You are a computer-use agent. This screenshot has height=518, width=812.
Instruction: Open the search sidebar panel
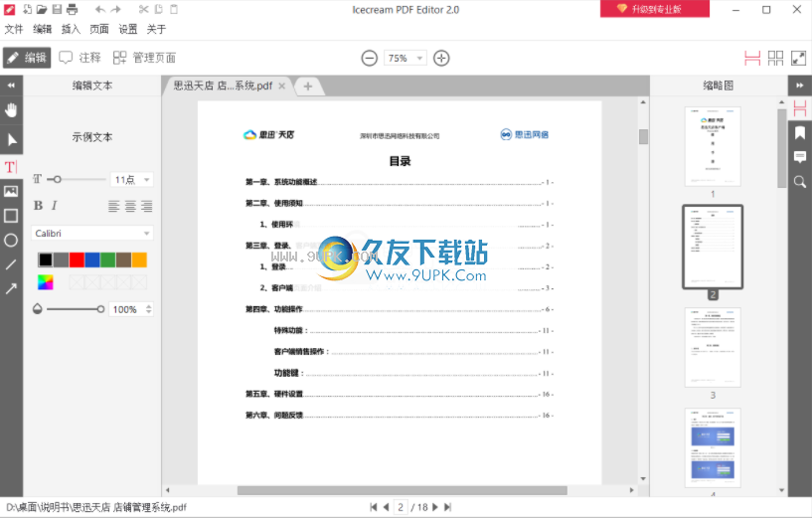tap(800, 181)
